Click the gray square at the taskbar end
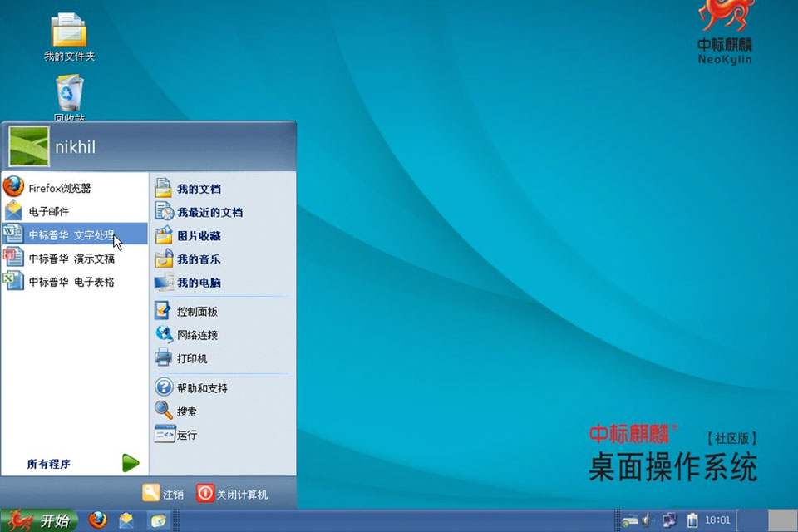The image size is (798, 532). (x=782, y=520)
